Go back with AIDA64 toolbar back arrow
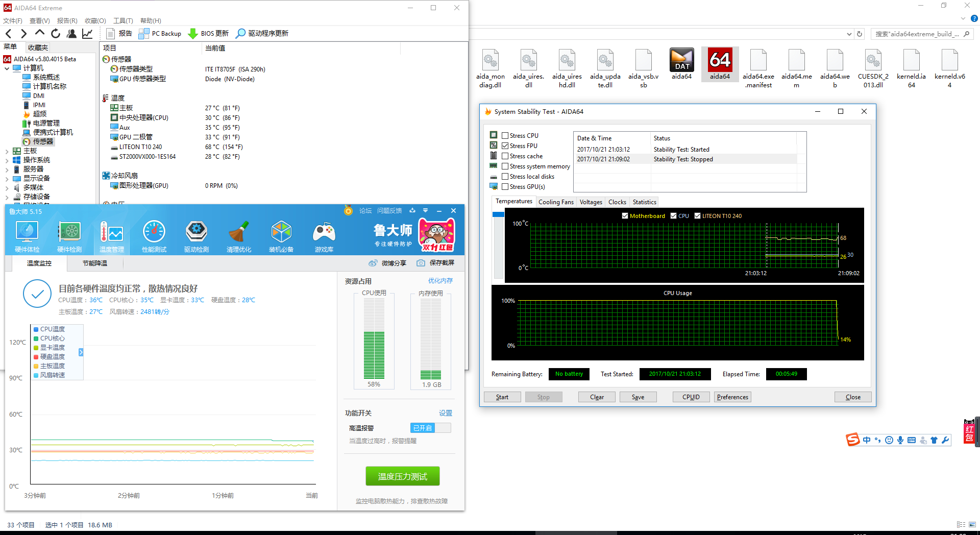Viewport: 980px width, 535px height. [x=9, y=34]
